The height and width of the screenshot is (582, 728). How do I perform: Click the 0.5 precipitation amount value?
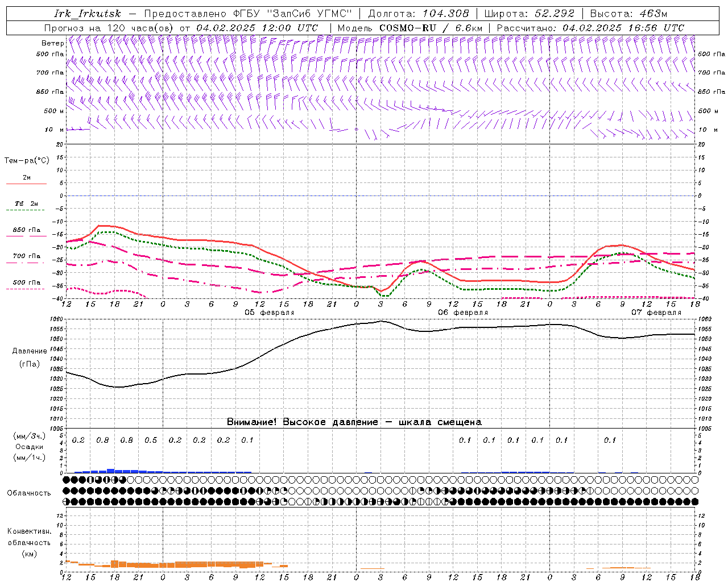tap(151, 440)
